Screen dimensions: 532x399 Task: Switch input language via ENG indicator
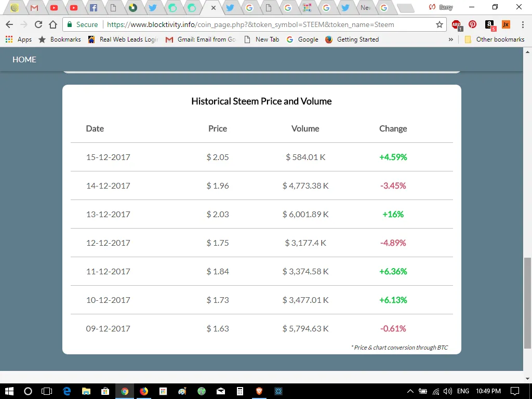pos(463,391)
